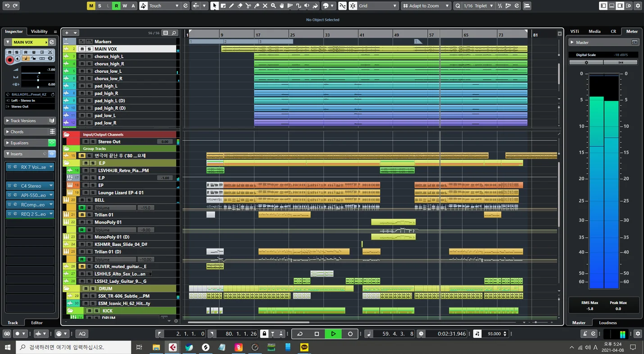Click Record button in transport
This screenshot has width=644, height=354.
pyautogui.click(x=350, y=334)
